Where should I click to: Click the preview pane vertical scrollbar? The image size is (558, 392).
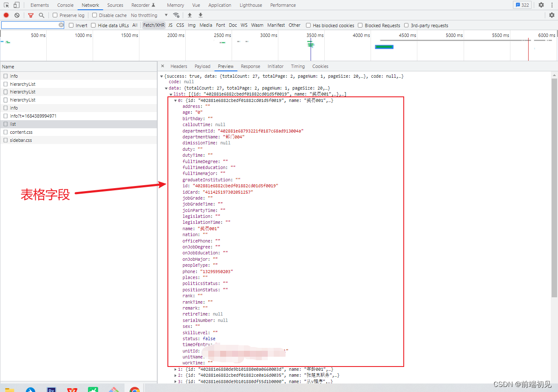pyautogui.click(x=554, y=188)
